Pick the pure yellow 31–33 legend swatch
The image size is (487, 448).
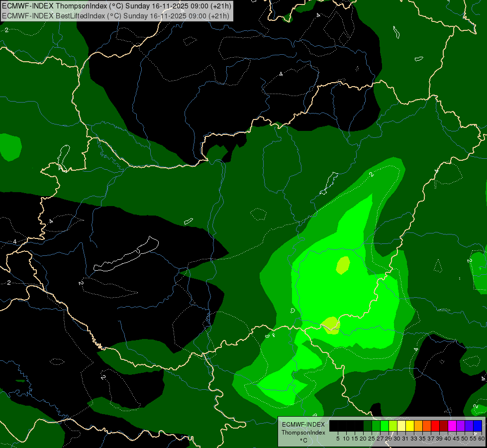(x=410, y=426)
